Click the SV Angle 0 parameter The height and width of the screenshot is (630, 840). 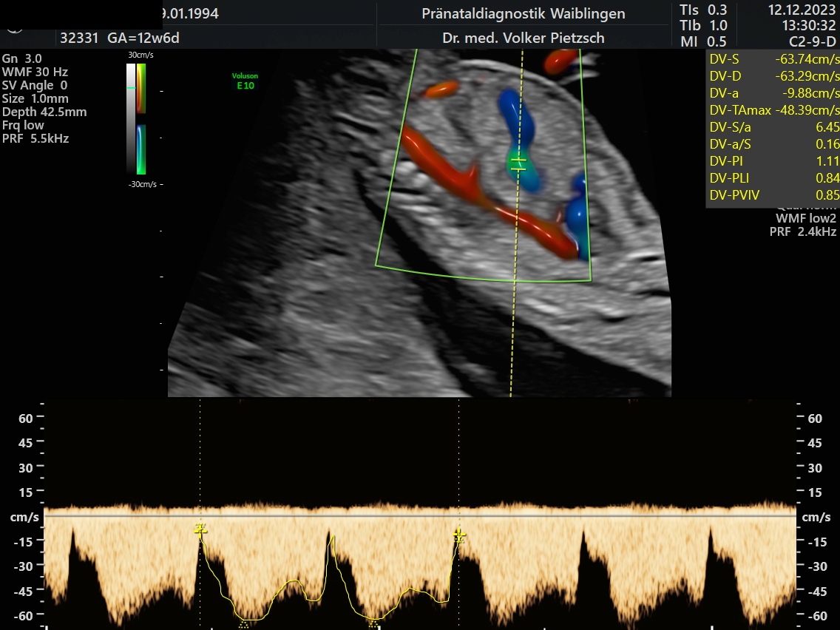[x=34, y=85]
